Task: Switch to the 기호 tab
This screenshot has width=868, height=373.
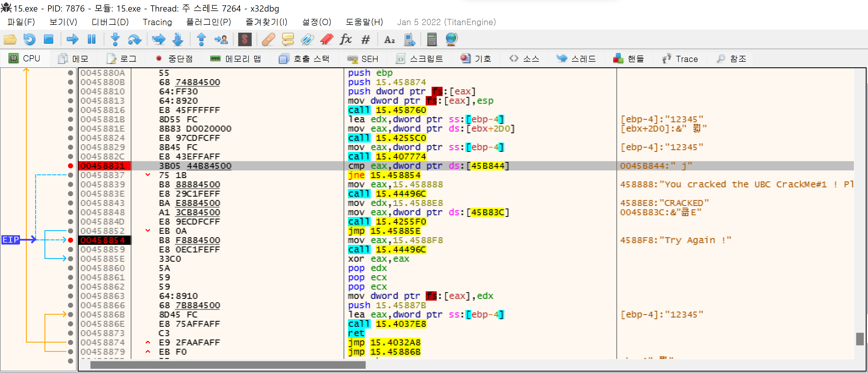Action: (x=476, y=59)
